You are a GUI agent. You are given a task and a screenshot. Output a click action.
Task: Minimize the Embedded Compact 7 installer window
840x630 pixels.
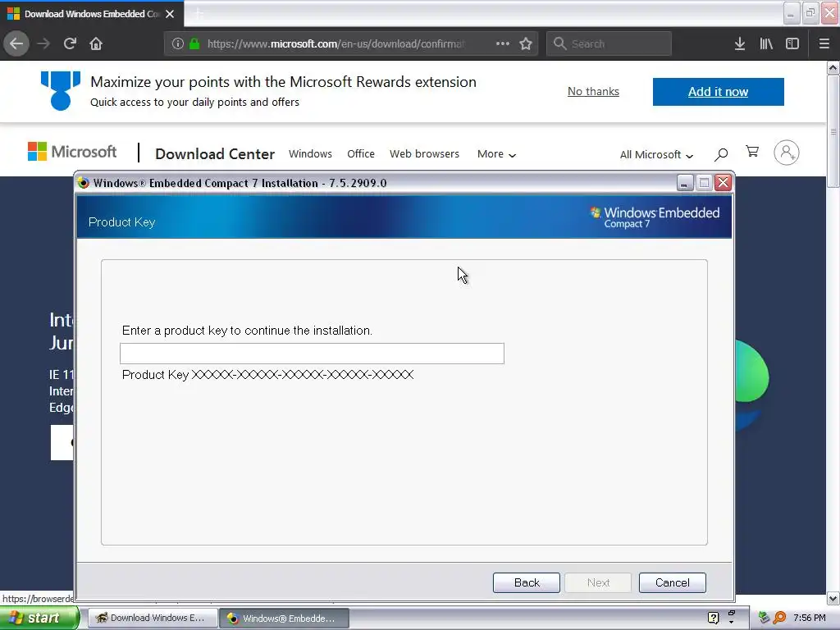[x=685, y=183]
